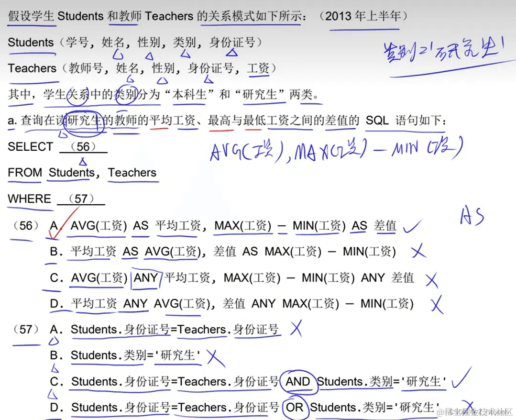This screenshot has width=516, height=420.
Task: Click the 'FROM Students, Teachers' line
Action: tap(82, 173)
